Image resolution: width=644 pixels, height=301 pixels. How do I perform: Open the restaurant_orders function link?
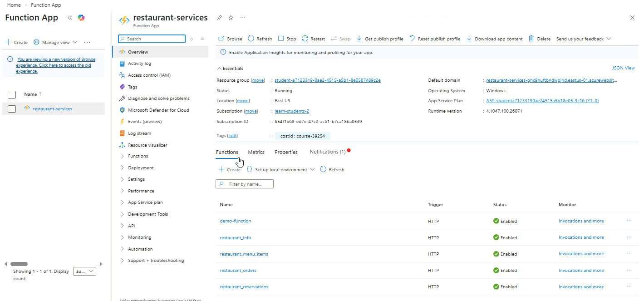click(x=238, y=271)
